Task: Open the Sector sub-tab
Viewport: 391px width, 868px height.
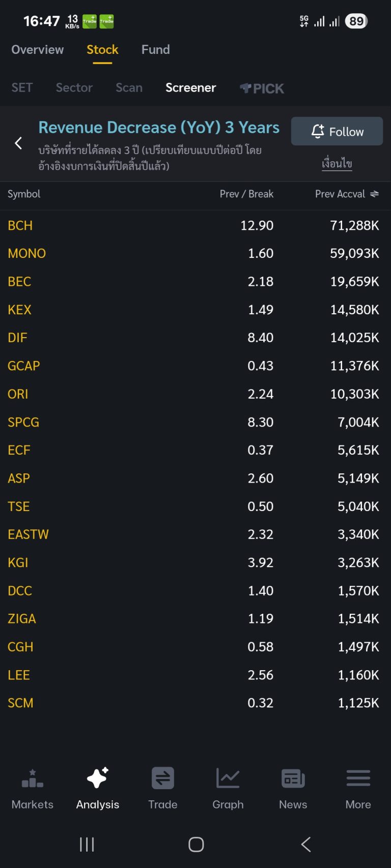Action: tap(74, 88)
